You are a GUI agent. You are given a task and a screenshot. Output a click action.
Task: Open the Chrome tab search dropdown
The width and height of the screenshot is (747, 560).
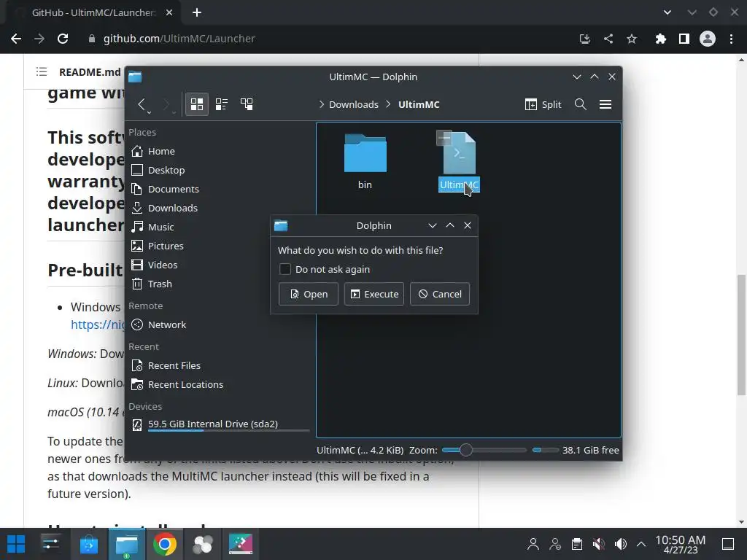(x=667, y=13)
